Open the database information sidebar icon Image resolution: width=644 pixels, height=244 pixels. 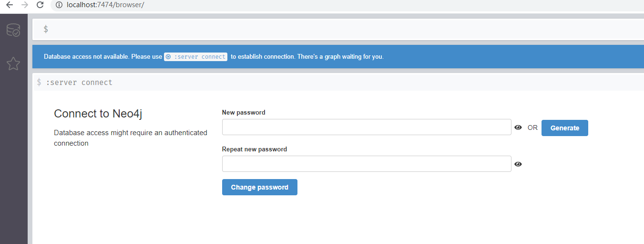(x=13, y=31)
